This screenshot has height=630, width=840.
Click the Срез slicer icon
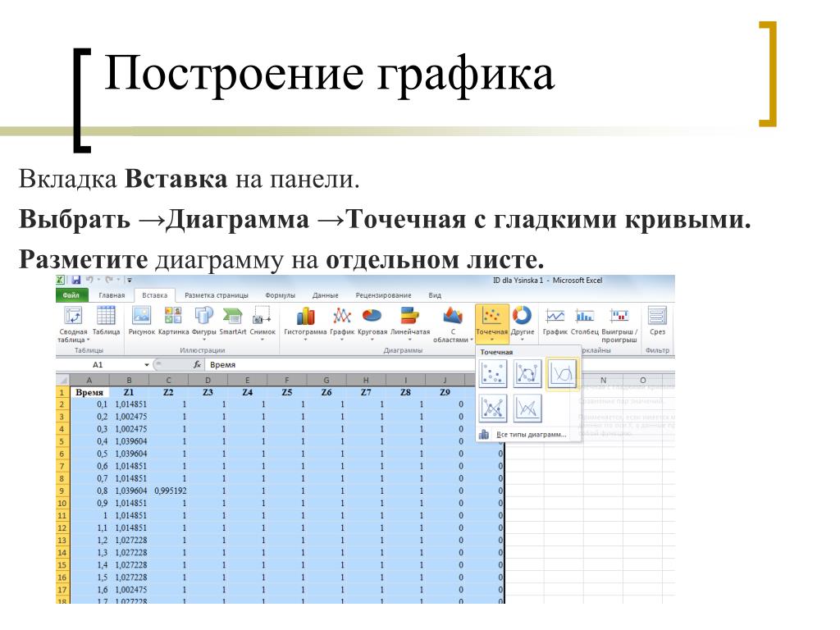pyautogui.click(x=657, y=316)
